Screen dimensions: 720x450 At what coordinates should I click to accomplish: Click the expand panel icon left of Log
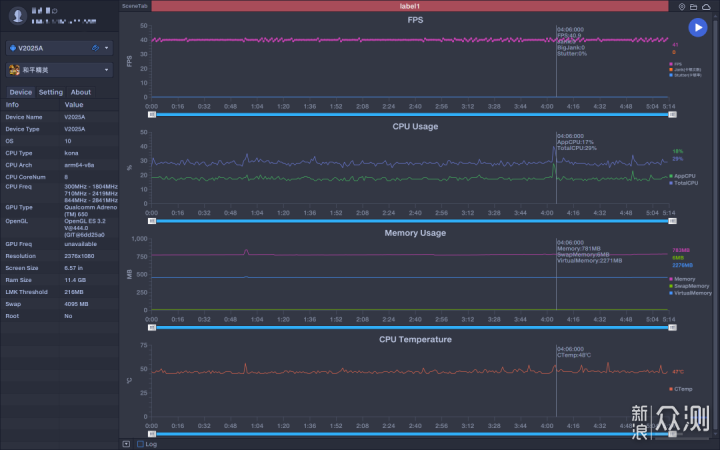pos(126,444)
